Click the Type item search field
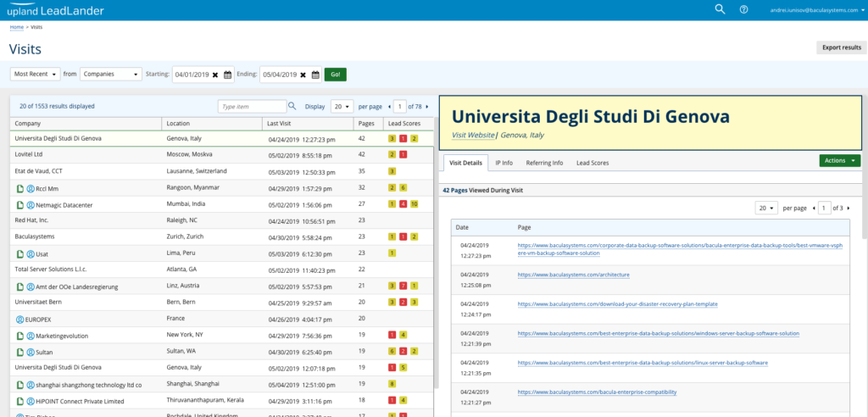The width and height of the screenshot is (868, 417). [252, 106]
